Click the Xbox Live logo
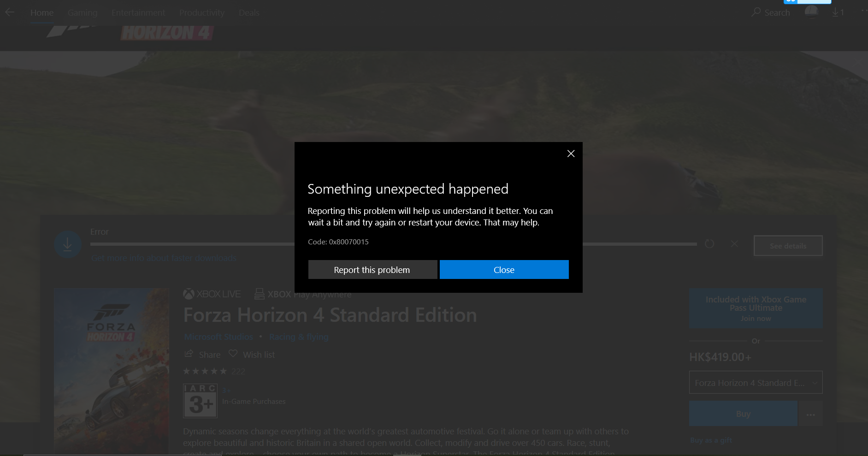 [x=212, y=294]
